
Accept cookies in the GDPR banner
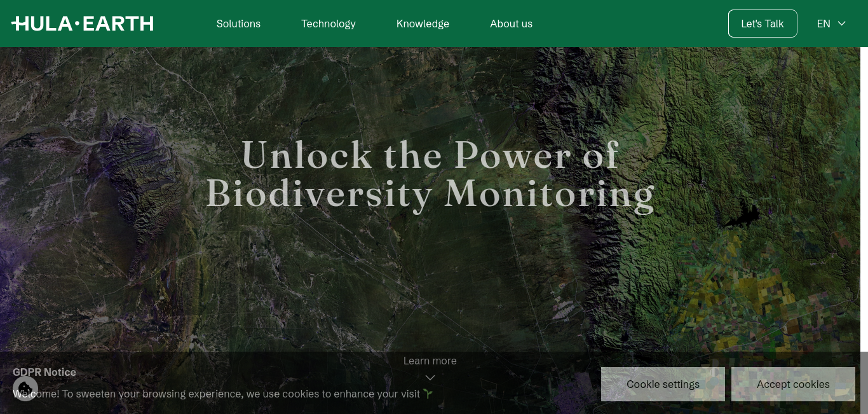(793, 384)
